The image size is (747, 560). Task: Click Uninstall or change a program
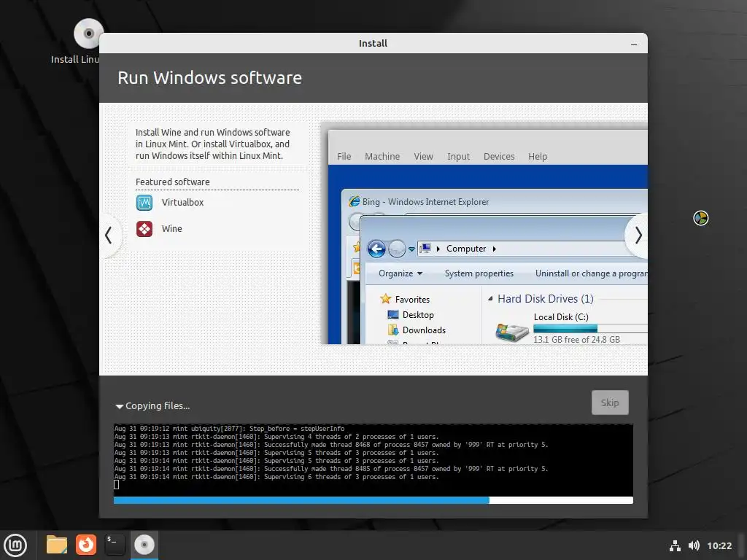tap(591, 273)
